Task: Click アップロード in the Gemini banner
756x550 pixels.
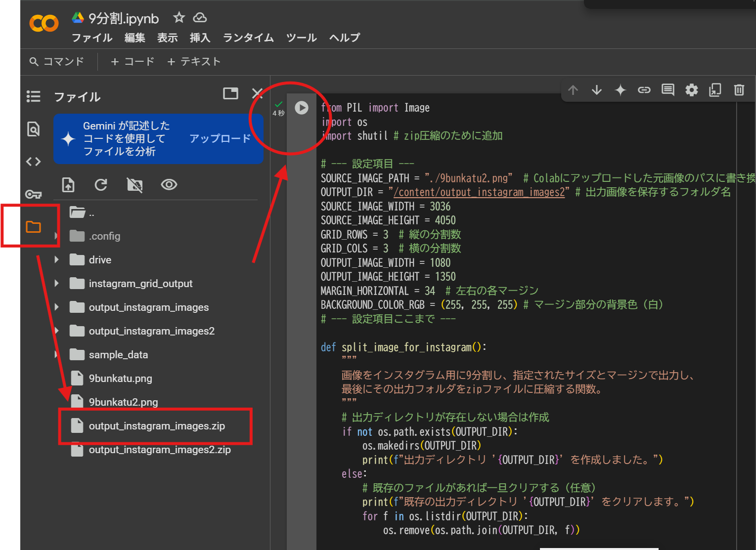Action: (220, 138)
